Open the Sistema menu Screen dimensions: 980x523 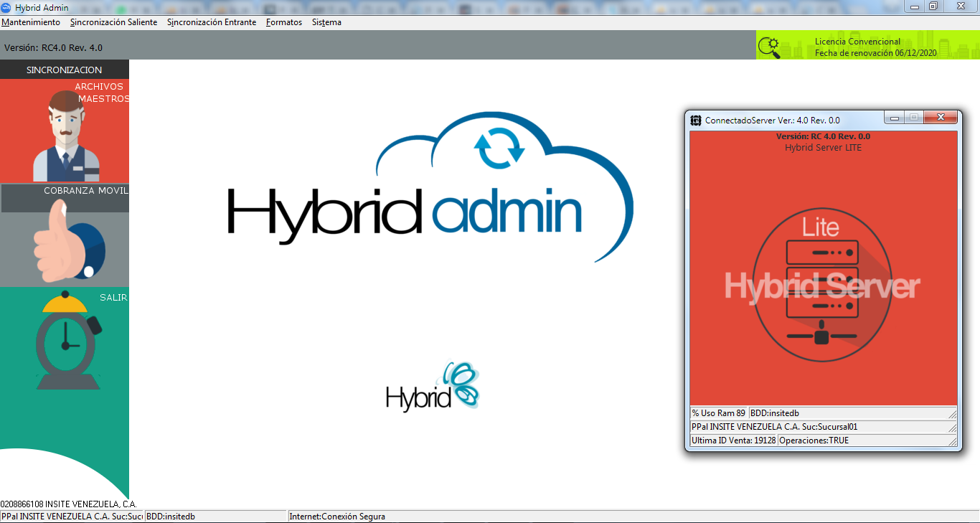pyautogui.click(x=326, y=22)
